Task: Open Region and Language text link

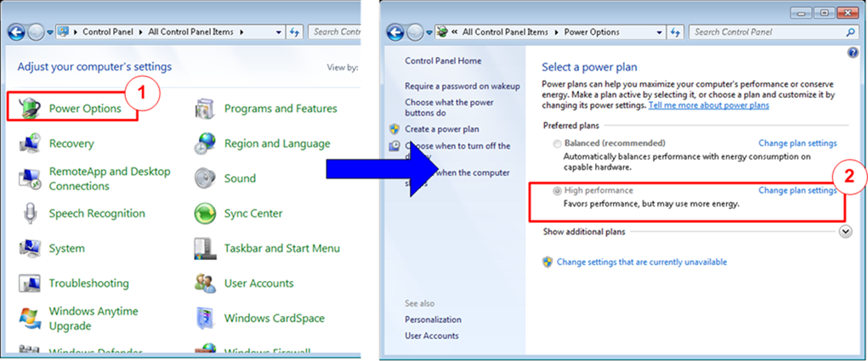Action: (x=277, y=144)
